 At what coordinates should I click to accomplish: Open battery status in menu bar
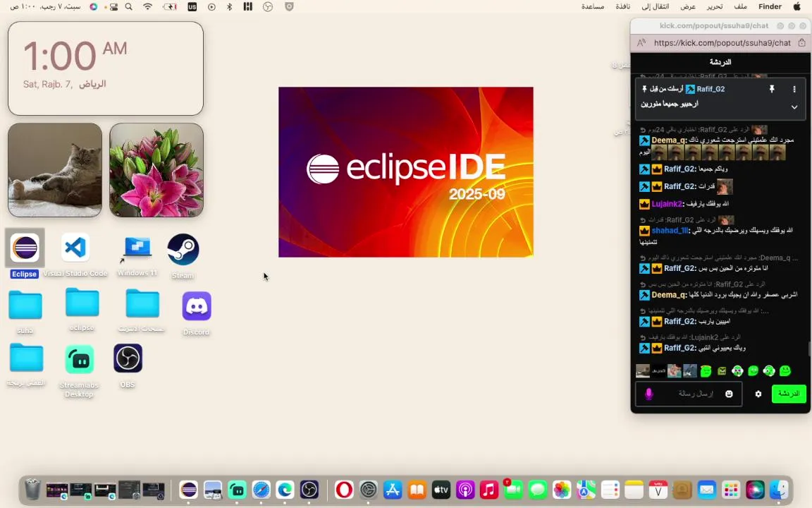pos(170,7)
